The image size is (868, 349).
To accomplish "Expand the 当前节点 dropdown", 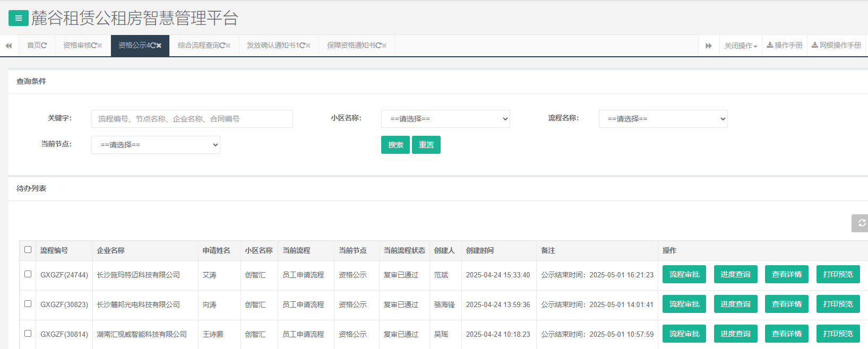I will (156, 145).
